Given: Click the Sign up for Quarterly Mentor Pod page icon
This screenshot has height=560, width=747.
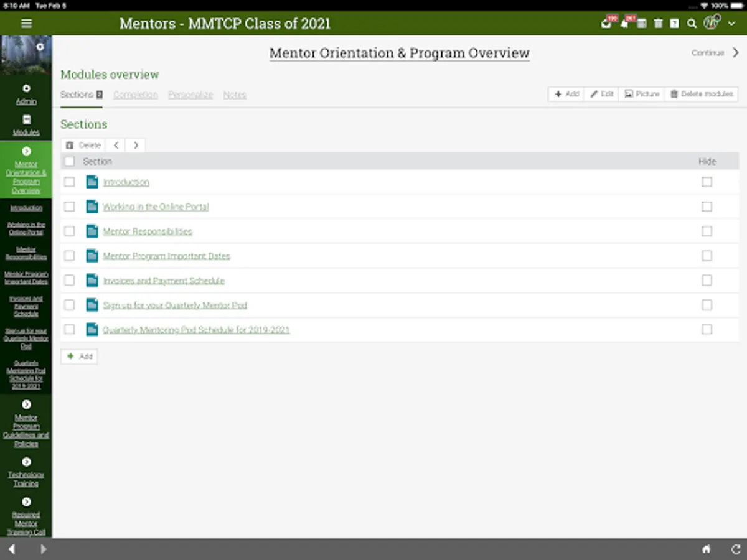Looking at the screenshot, I should click(x=92, y=305).
